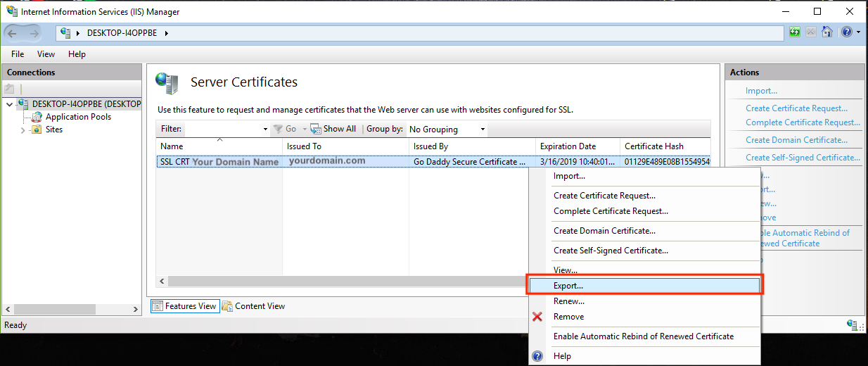Open the View menu in menu bar
The image size is (868, 366).
(46, 54)
